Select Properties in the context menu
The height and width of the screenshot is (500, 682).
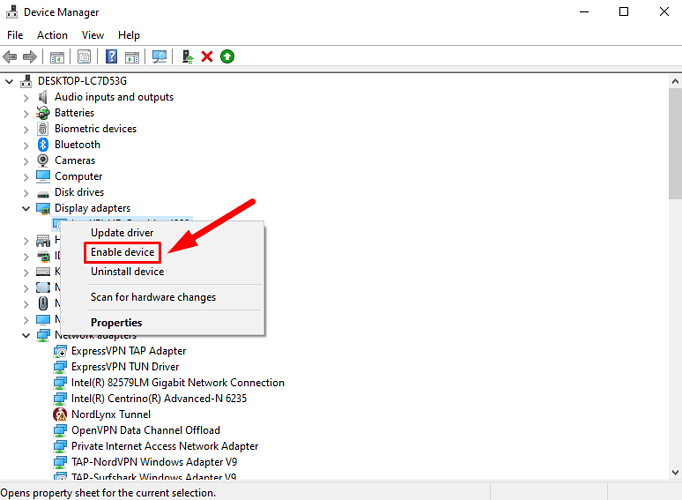point(116,322)
